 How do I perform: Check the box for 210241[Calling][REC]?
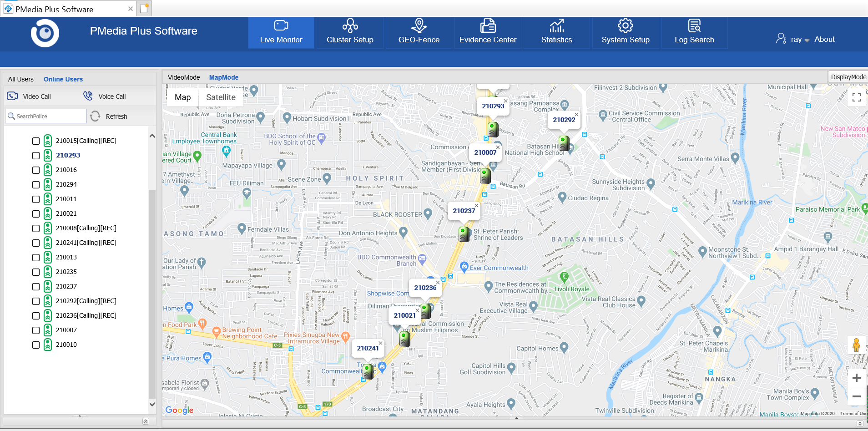(36, 243)
